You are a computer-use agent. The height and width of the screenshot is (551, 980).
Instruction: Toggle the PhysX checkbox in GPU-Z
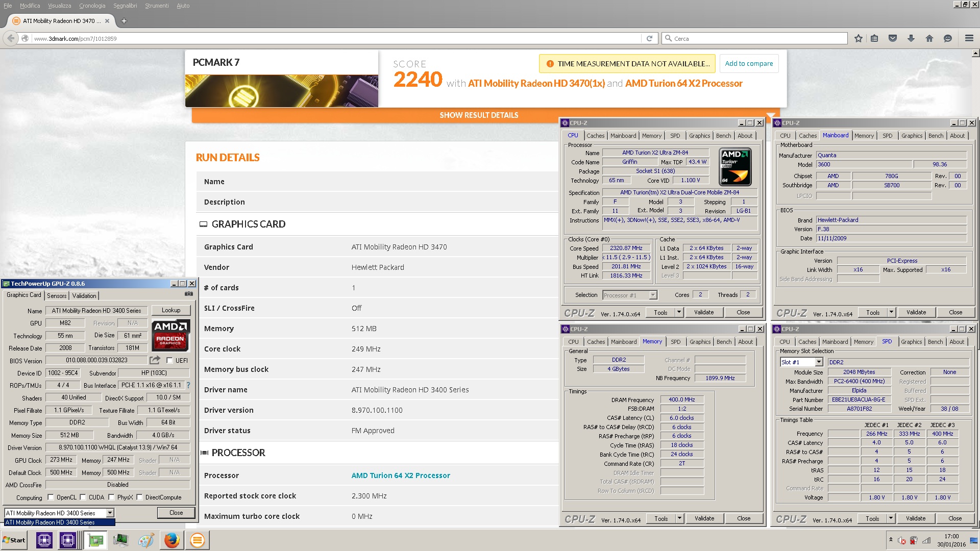111,497
